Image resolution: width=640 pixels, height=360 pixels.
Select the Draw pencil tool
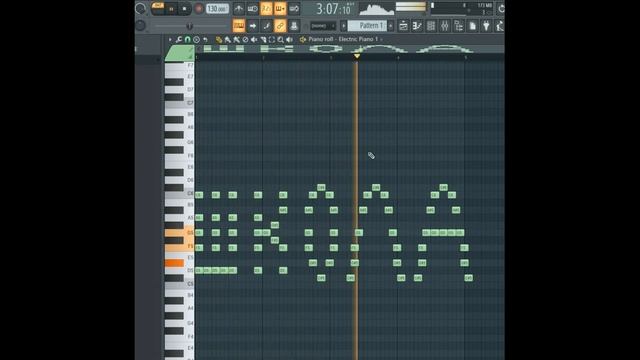219,40
